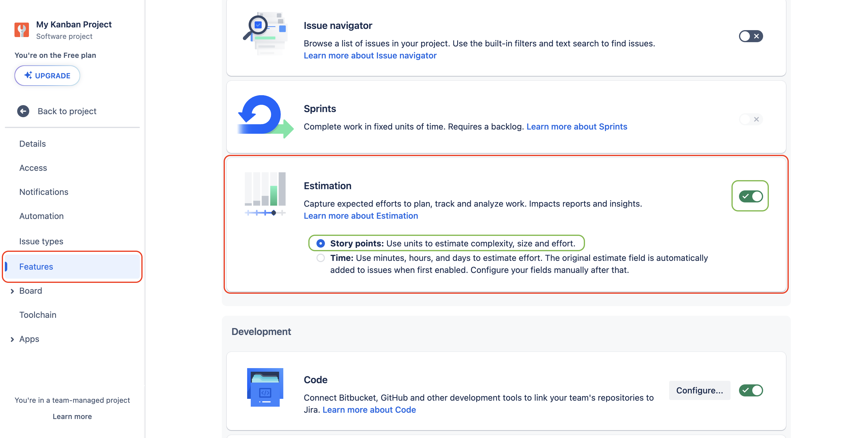Viewport: 868px width, 438px height.
Task: Click the Sprints circular arrow icon
Action: coord(265,117)
